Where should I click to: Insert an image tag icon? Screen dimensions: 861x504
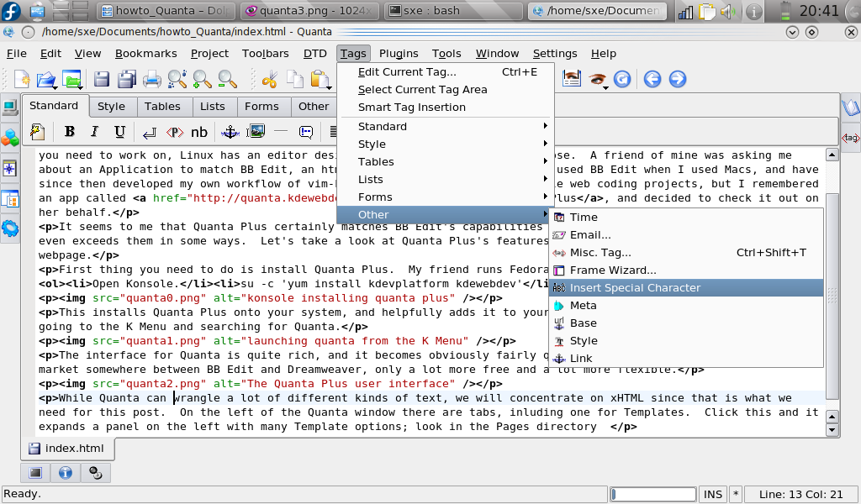256,132
